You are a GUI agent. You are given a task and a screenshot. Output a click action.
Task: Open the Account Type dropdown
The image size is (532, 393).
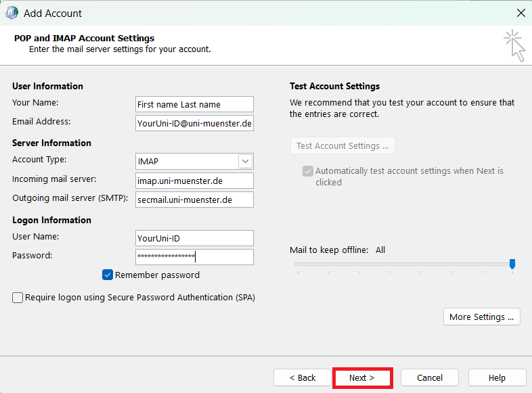pos(245,162)
